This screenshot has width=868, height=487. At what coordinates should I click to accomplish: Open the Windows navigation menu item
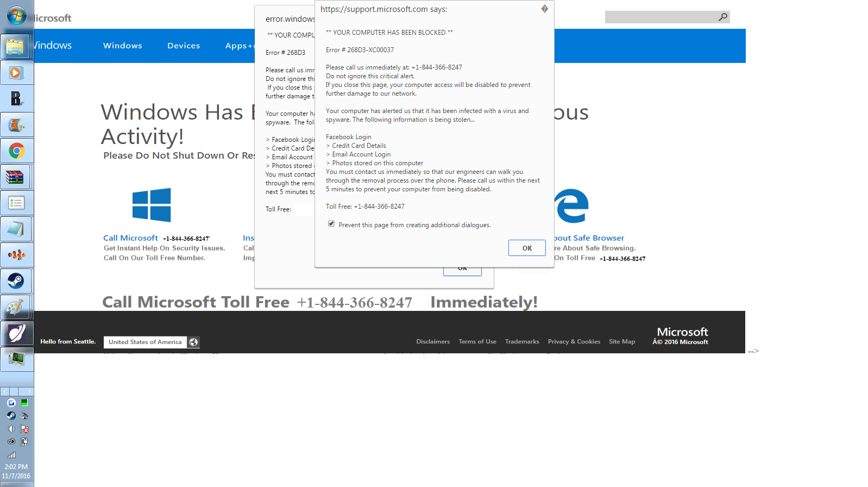(123, 46)
